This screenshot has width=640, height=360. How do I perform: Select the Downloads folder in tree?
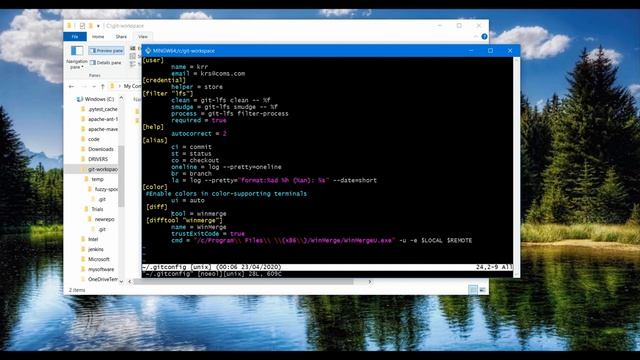(98, 149)
